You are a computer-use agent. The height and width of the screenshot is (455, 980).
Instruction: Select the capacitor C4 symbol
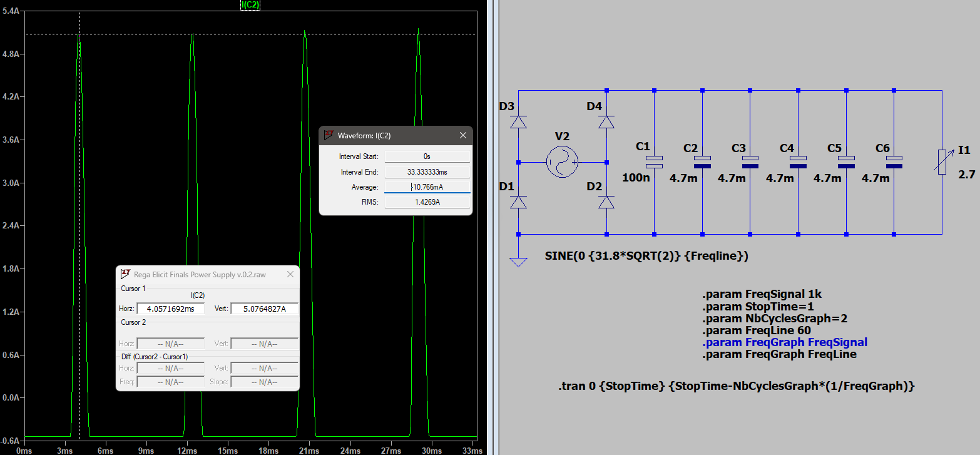tap(799, 162)
